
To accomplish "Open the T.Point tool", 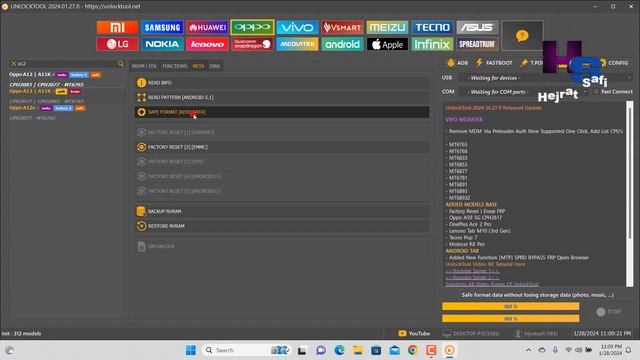I will click(x=531, y=63).
